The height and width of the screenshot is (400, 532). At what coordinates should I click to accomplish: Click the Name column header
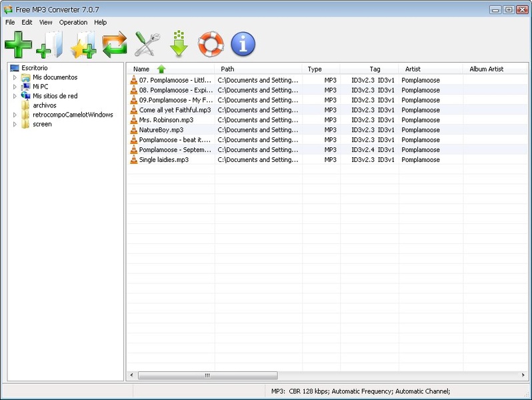coord(141,69)
